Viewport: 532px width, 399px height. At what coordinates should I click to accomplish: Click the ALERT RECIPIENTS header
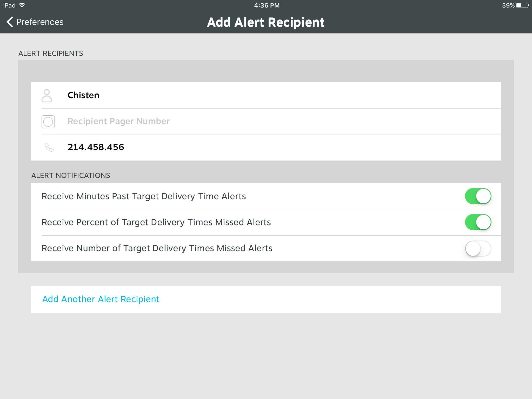point(51,54)
